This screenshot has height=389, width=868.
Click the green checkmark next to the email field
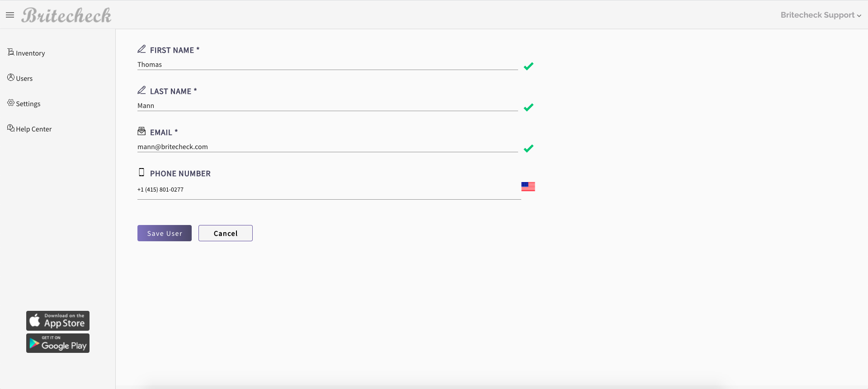pyautogui.click(x=528, y=149)
